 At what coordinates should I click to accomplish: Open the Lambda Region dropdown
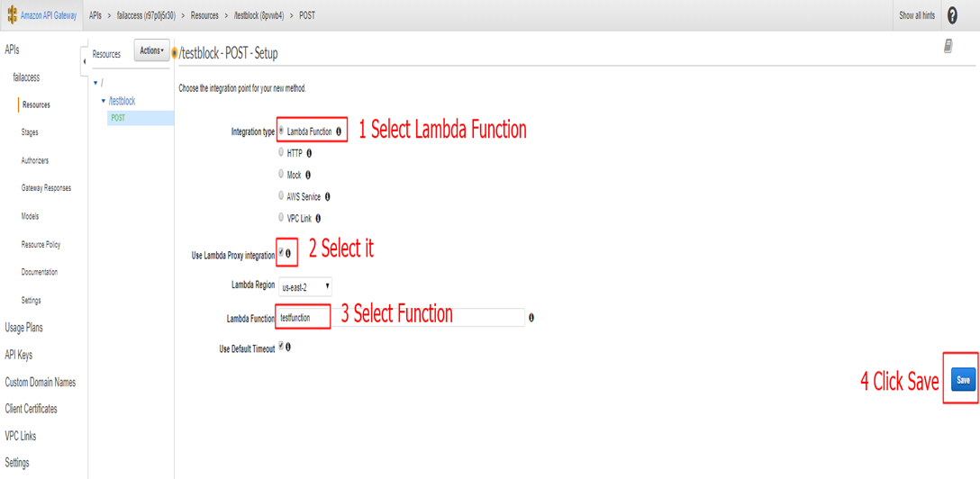coord(306,286)
